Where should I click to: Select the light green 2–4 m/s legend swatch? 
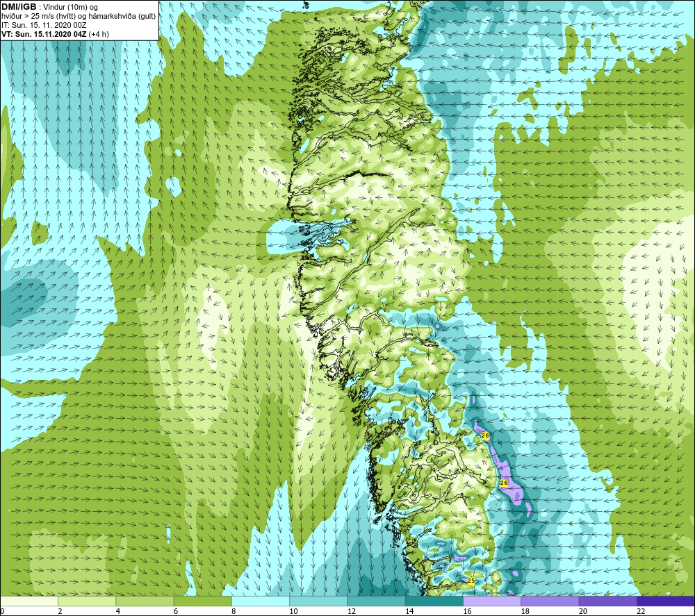(x=87, y=601)
